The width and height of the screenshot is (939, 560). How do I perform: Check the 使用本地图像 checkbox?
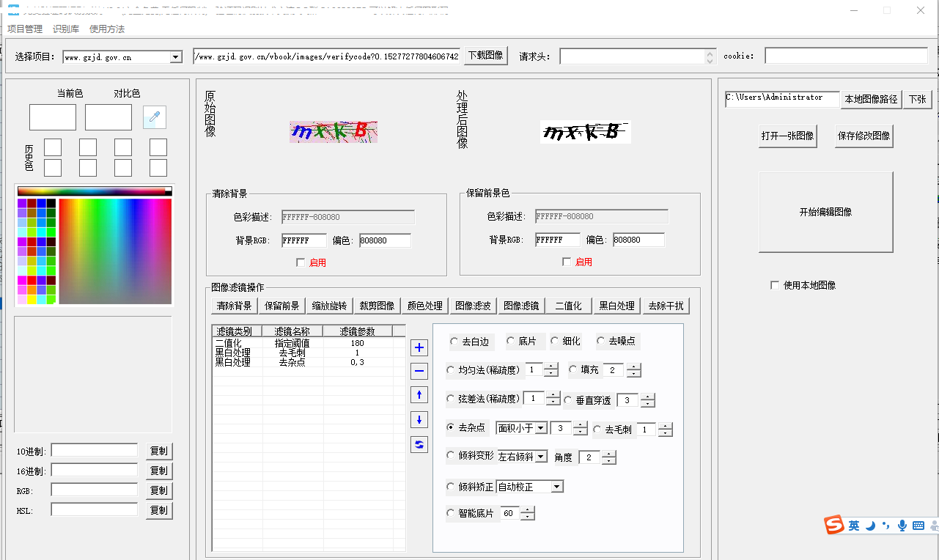pyautogui.click(x=775, y=286)
